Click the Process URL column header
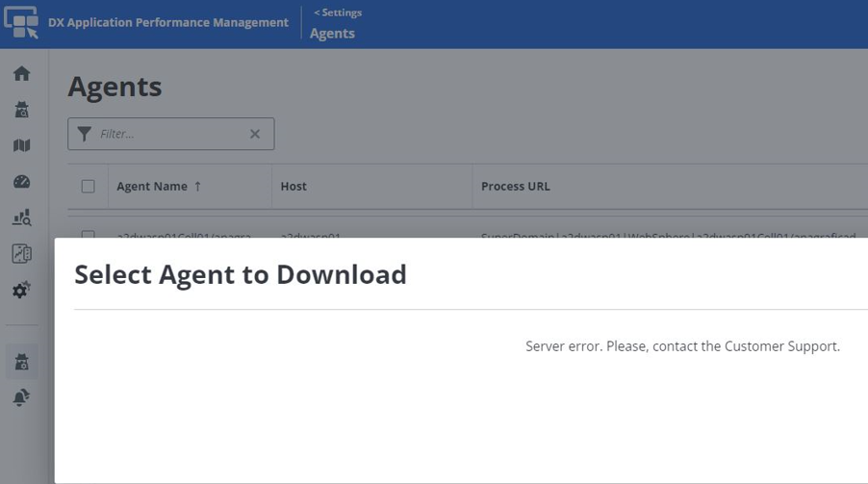 (x=516, y=187)
